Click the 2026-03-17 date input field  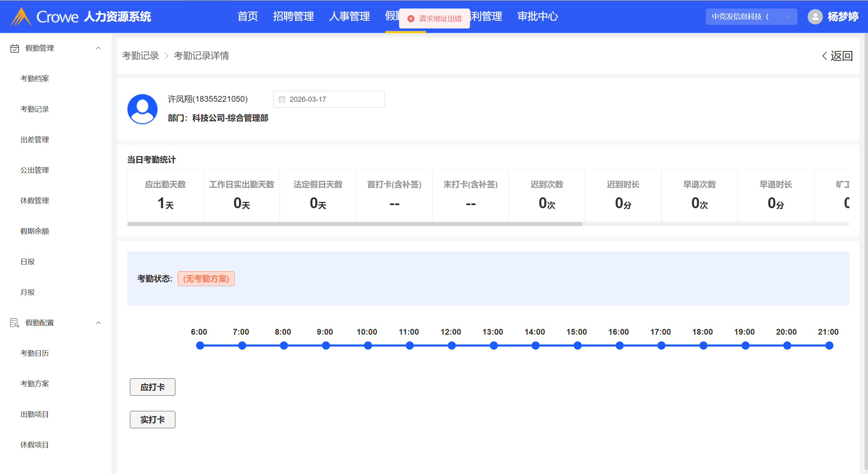pos(328,99)
